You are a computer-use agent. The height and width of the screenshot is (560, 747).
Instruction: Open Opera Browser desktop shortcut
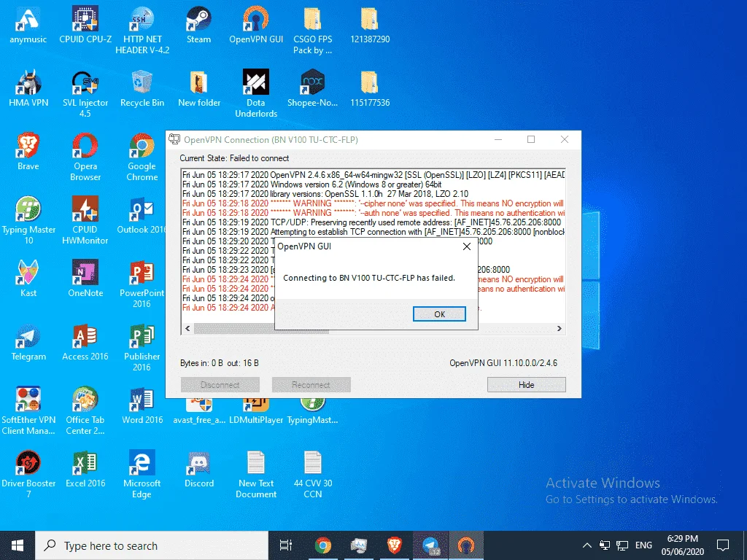coord(85,157)
